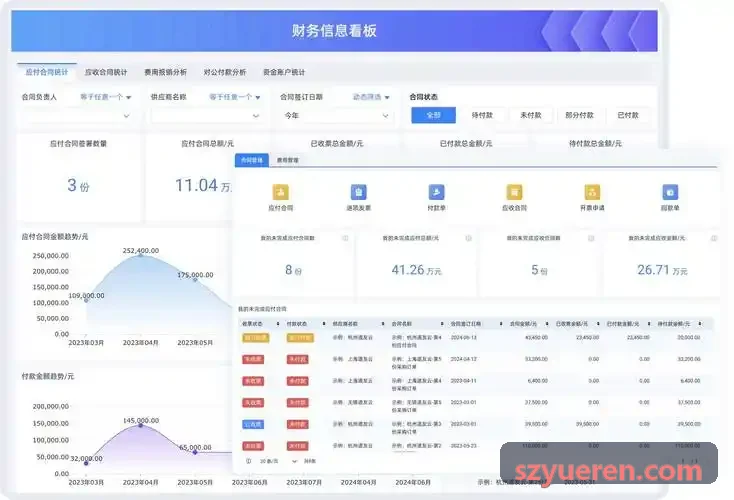Click the 41.26 万元 value
The height and width of the screenshot is (500, 734).
pos(416,270)
